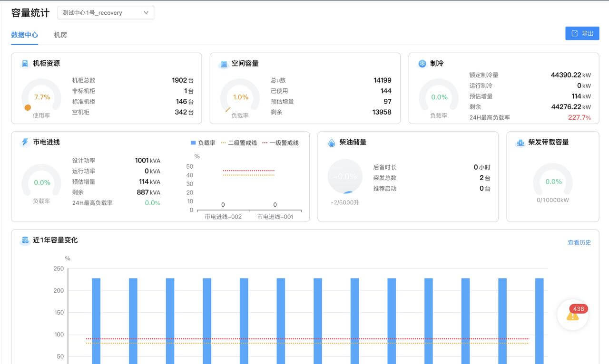Switch to the 机房 tab
Screen dimensions: 609x364
(x=60, y=34)
